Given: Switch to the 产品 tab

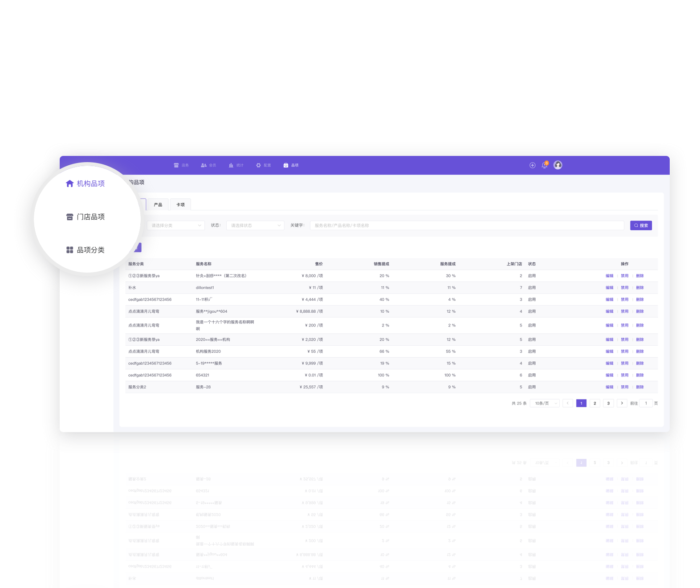Looking at the screenshot, I should 158,205.
